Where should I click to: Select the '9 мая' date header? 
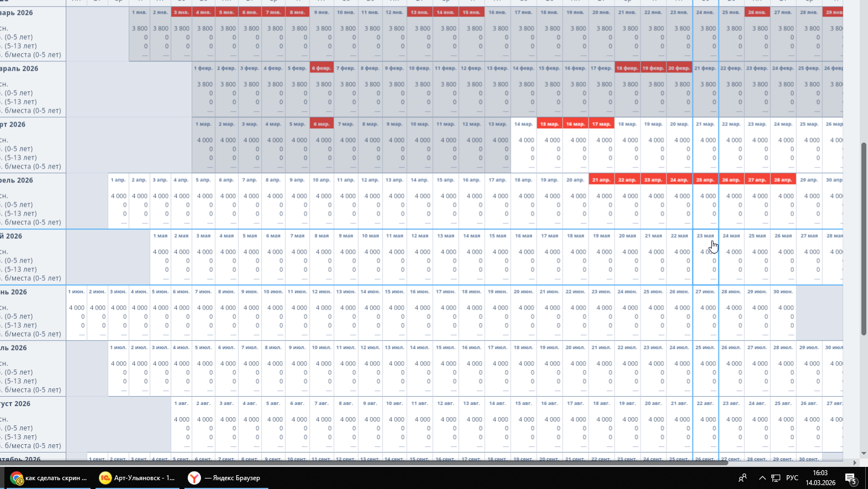[346, 235]
